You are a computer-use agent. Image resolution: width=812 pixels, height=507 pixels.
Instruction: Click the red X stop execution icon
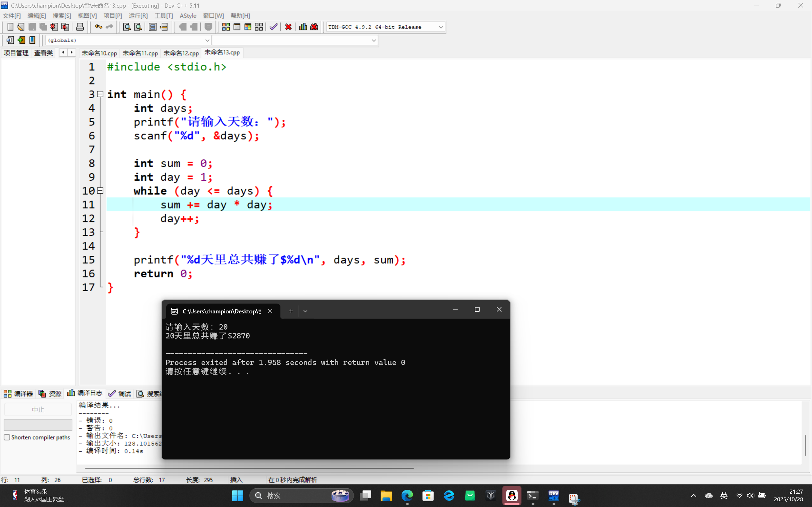(x=288, y=27)
